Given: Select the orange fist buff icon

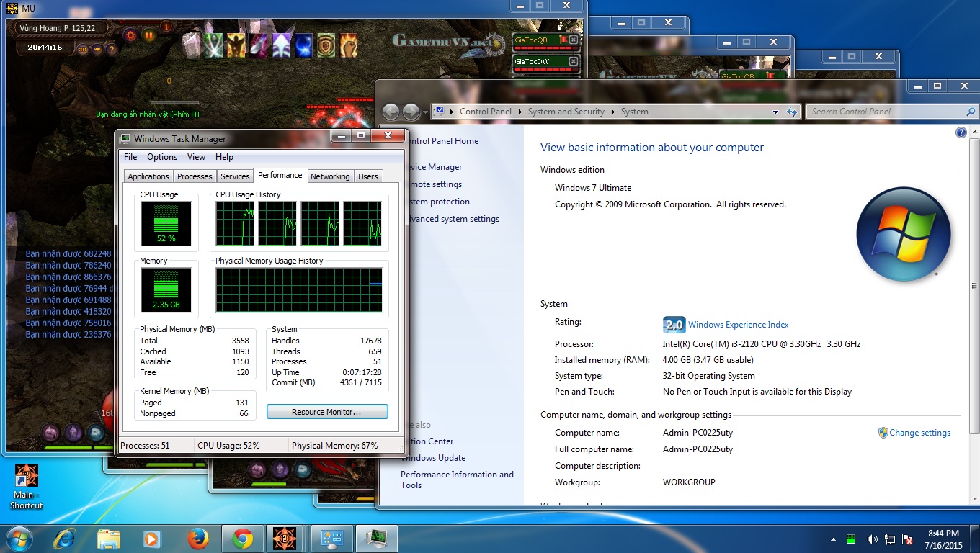Looking at the screenshot, I should 349,45.
